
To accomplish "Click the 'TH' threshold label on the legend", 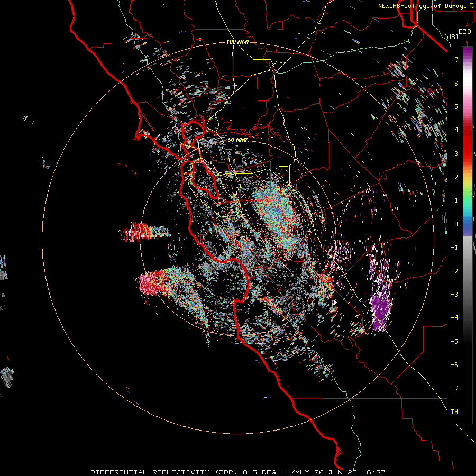I will [454, 412].
